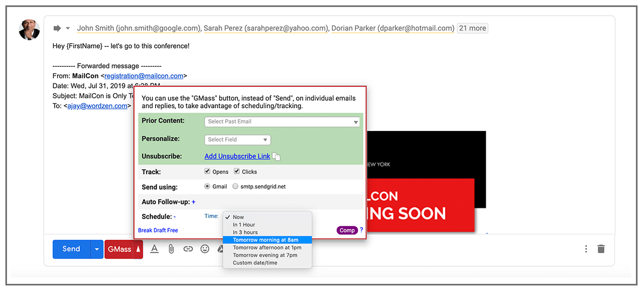Uncheck the Clicks tracking checkbox
Image resolution: width=644 pixels, height=293 pixels.
click(237, 172)
